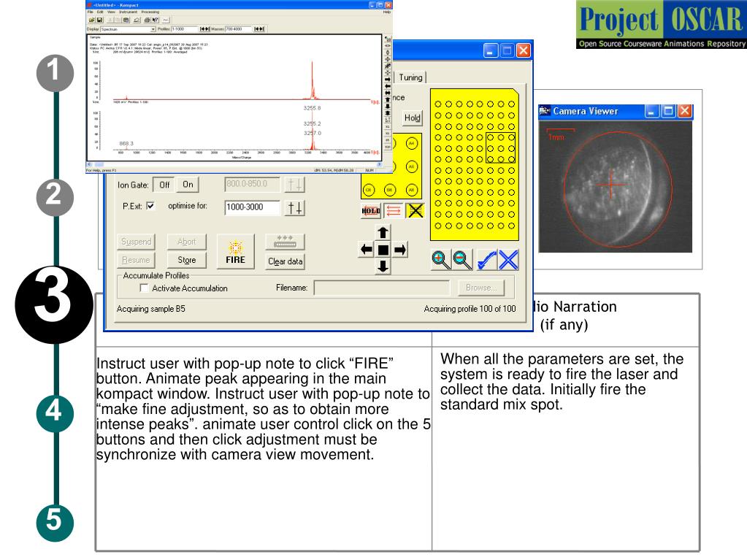
Task: Close the Camera Viewer window
Action: tap(685, 112)
